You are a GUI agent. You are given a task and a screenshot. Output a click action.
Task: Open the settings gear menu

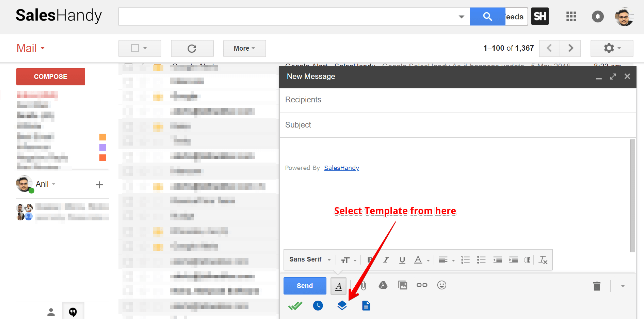point(612,48)
